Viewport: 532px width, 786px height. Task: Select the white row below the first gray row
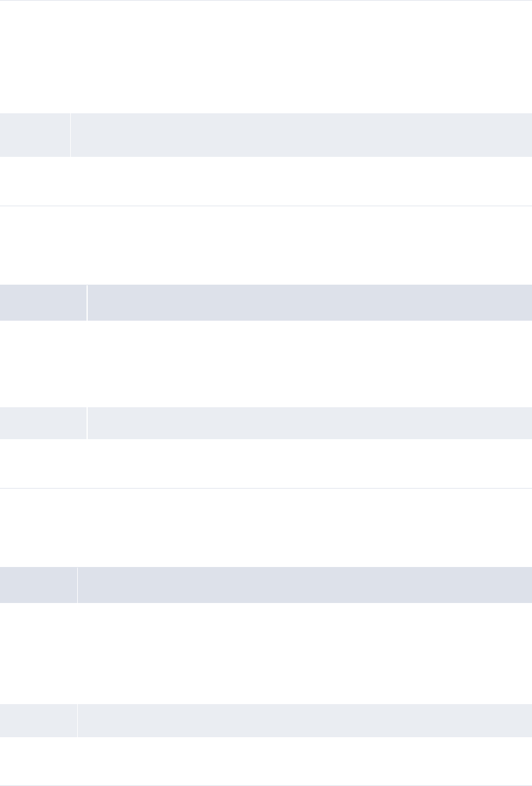pos(266,181)
